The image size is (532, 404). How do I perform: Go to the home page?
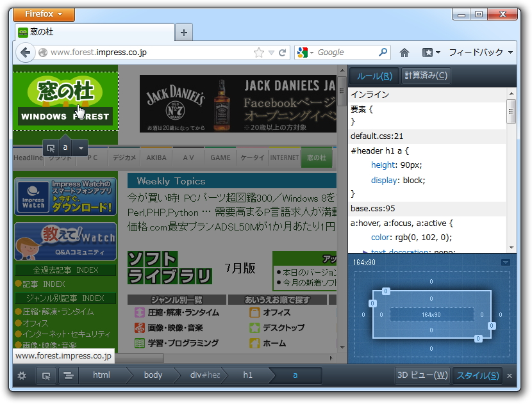point(404,53)
